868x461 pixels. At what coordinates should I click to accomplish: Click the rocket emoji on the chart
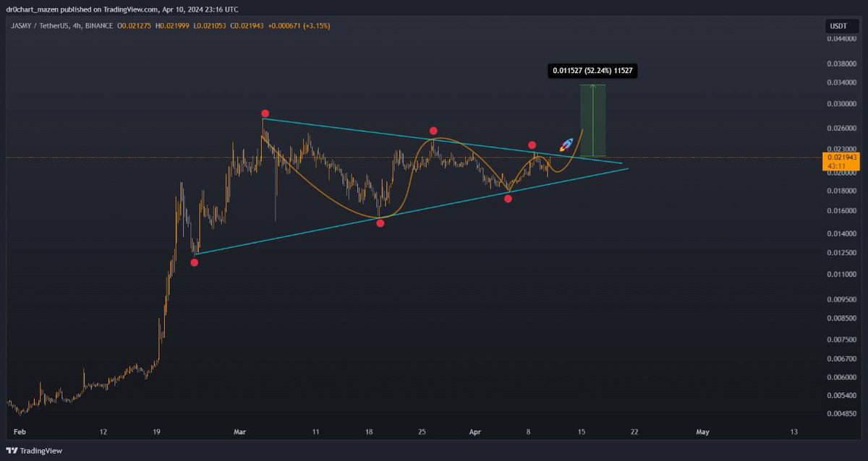point(567,145)
